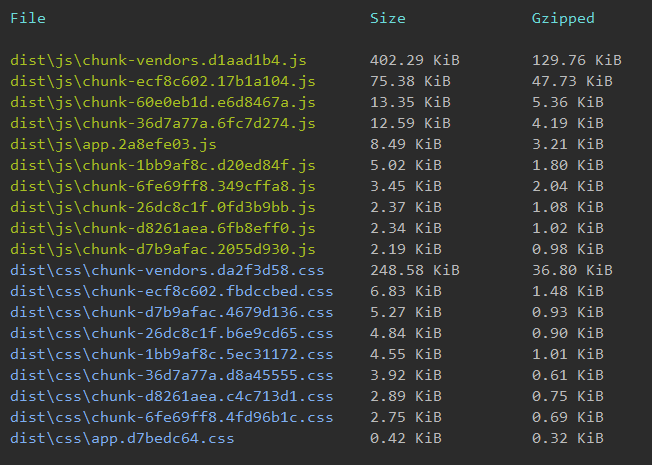The width and height of the screenshot is (652, 465).
Task: Click the 0.42 KiB size value
Action: click(x=406, y=438)
